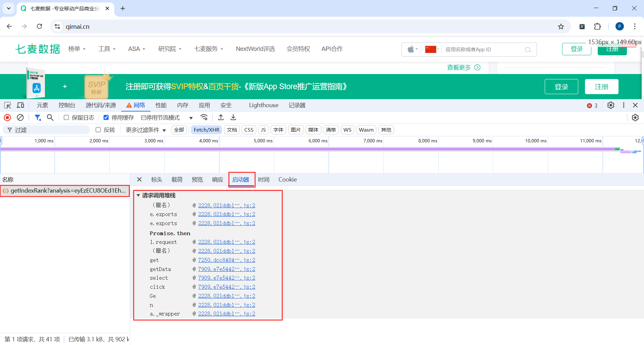Export HAR file download icon

coord(233,117)
